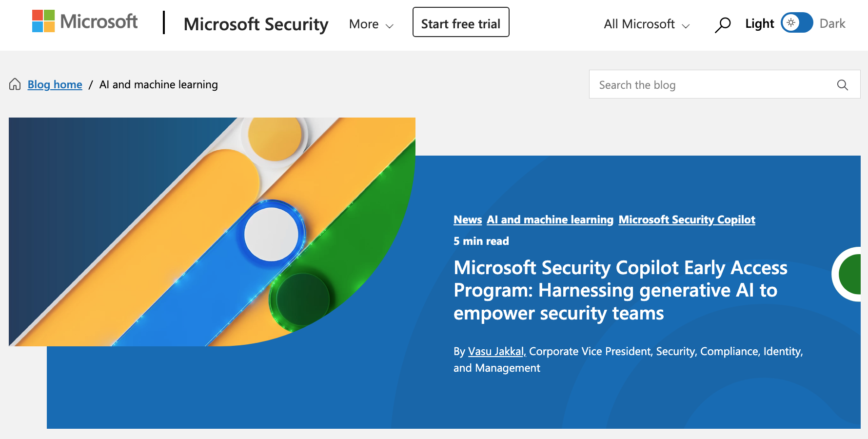This screenshot has width=868, height=439.
Task: Open the Microsoft Security Copilot category
Action: pos(687,219)
